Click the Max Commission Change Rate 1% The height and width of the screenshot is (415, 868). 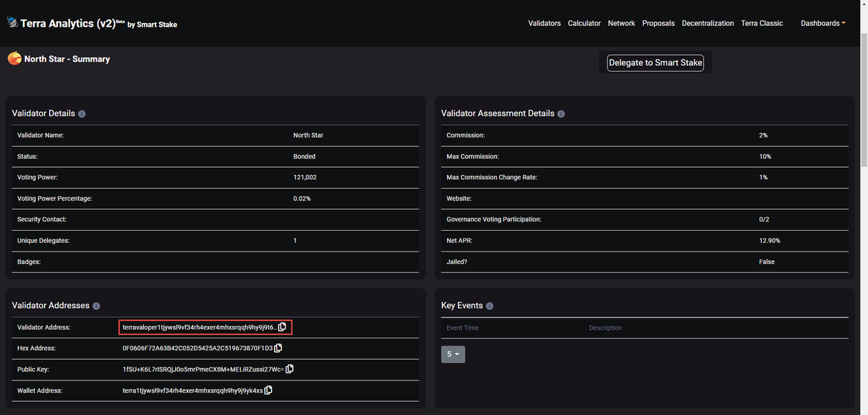point(763,177)
